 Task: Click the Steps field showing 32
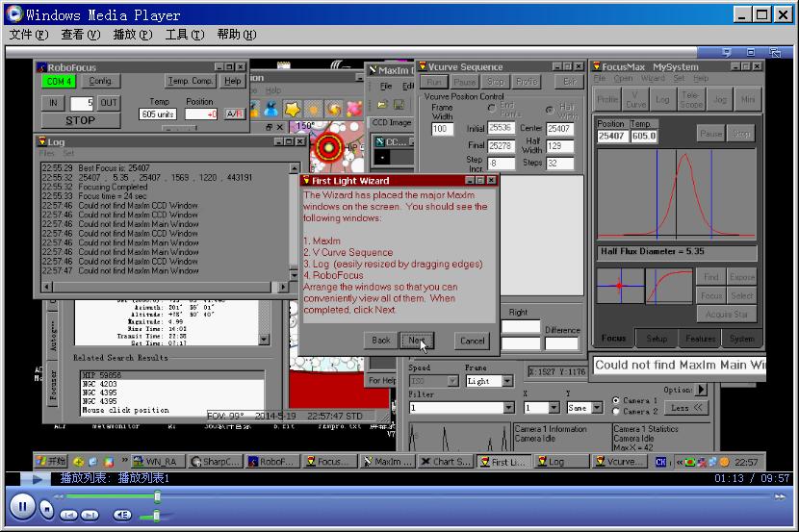pyautogui.click(x=560, y=164)
